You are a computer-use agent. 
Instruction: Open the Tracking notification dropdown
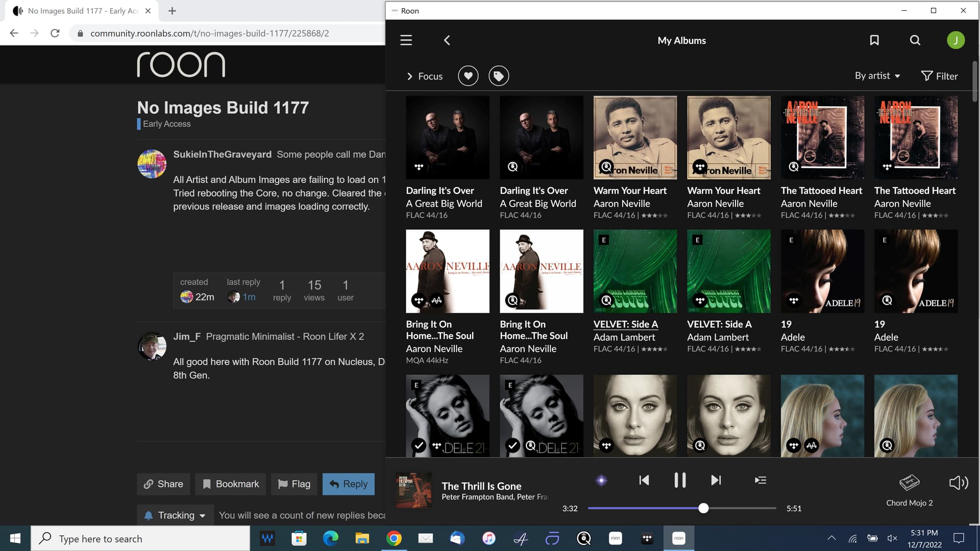pyautogui.click(x=176, y=515)
